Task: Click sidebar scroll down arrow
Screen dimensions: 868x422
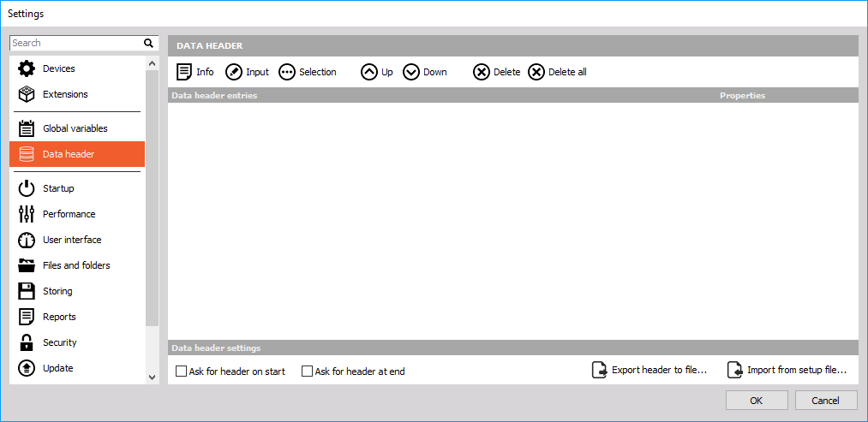Action: pyautogui.click(x=153, y=377)
